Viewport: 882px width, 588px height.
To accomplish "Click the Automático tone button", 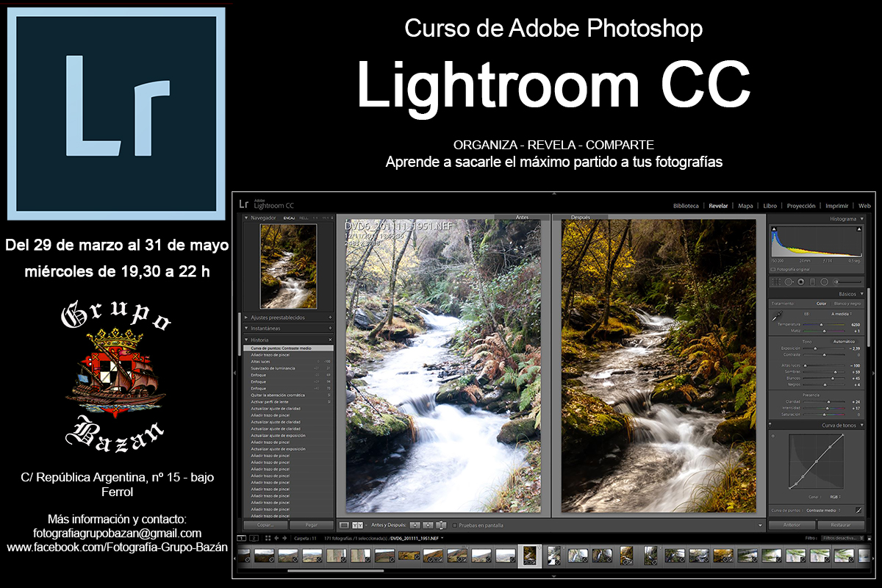I will pyautogui.click(x=844, y=342).
